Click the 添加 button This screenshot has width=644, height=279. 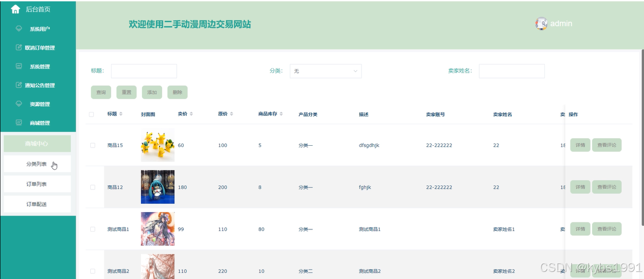click(152, 92)
